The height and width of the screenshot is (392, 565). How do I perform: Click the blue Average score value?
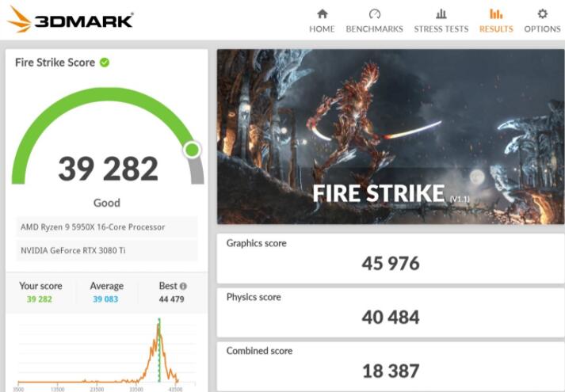coord(106,299)
